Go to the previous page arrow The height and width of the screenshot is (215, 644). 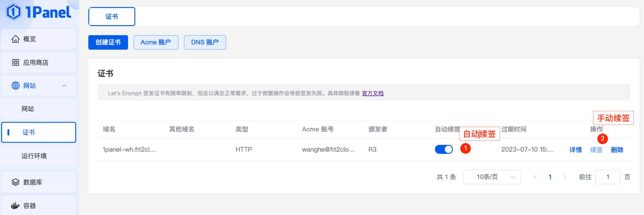coord(535,177)
